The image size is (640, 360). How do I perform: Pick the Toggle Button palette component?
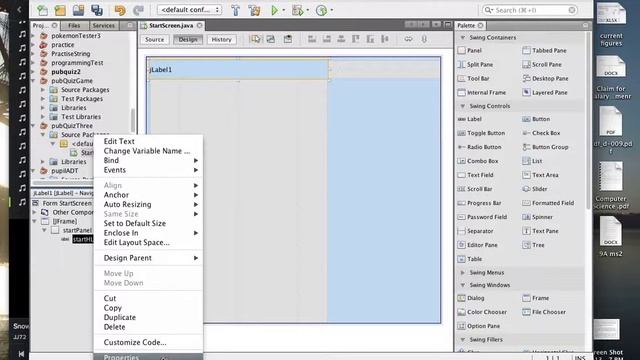coord(481,133)
